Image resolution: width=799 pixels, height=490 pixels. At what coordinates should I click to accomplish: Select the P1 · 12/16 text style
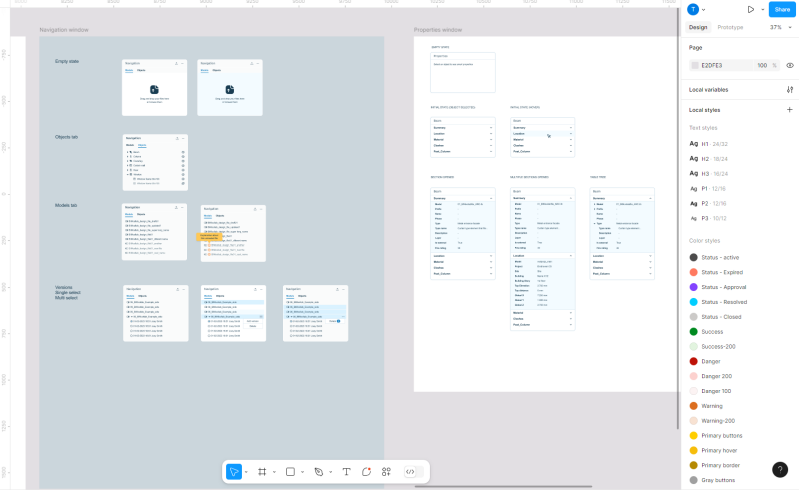(708, 188)
